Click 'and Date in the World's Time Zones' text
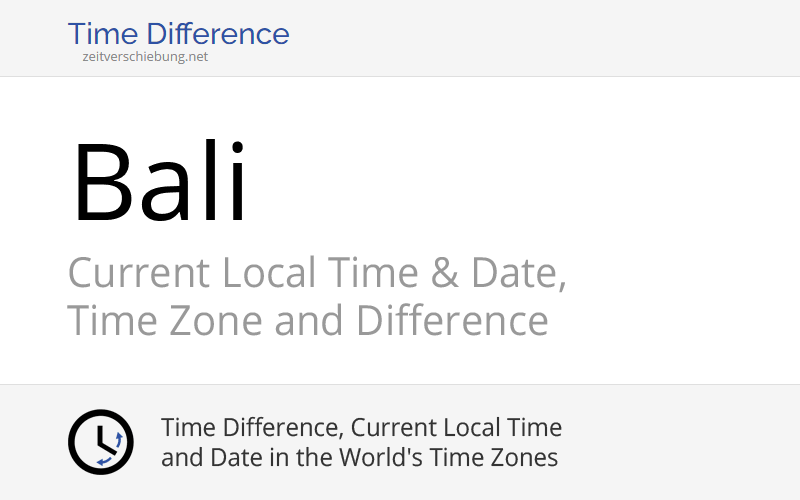Image resolution: width=800 pixels, height=500 pixels. tap(359, 457)
